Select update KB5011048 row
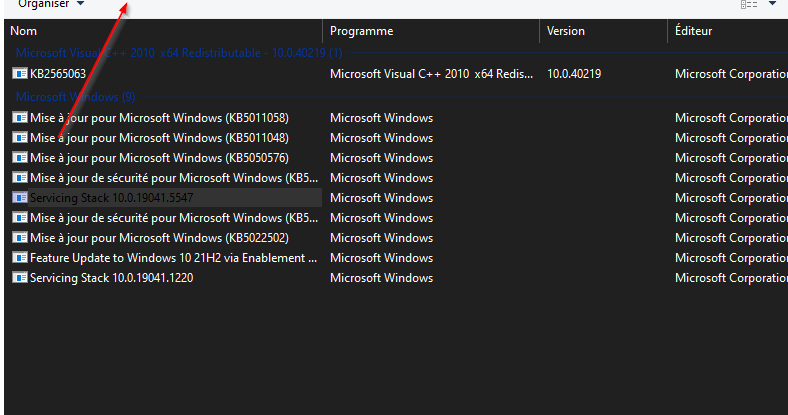The image size is (788, 415). (159, 138)
